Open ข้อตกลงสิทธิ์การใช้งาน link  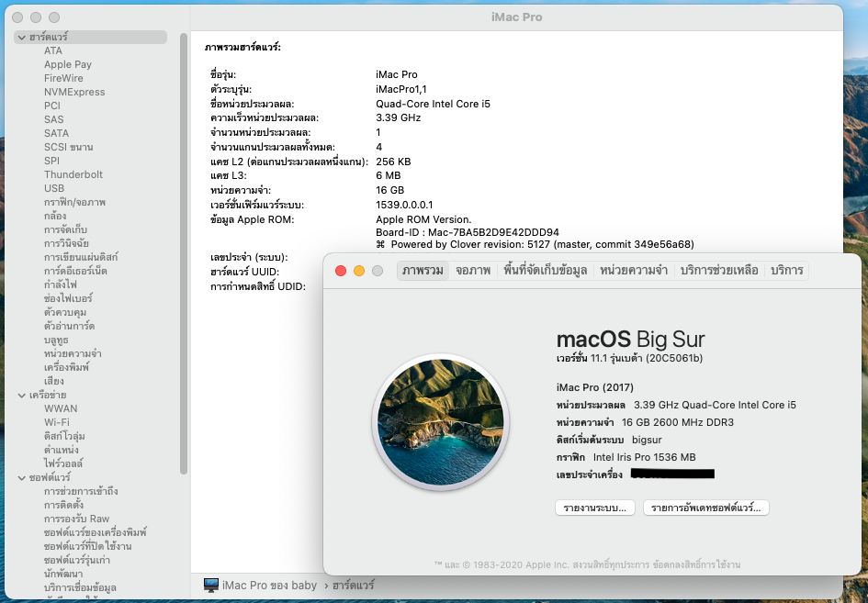696,564
